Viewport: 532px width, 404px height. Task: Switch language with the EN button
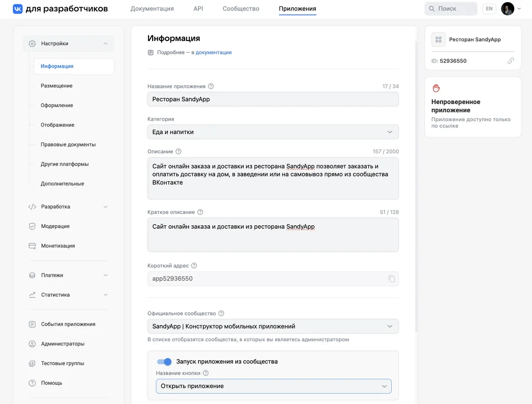pos(489,9)
